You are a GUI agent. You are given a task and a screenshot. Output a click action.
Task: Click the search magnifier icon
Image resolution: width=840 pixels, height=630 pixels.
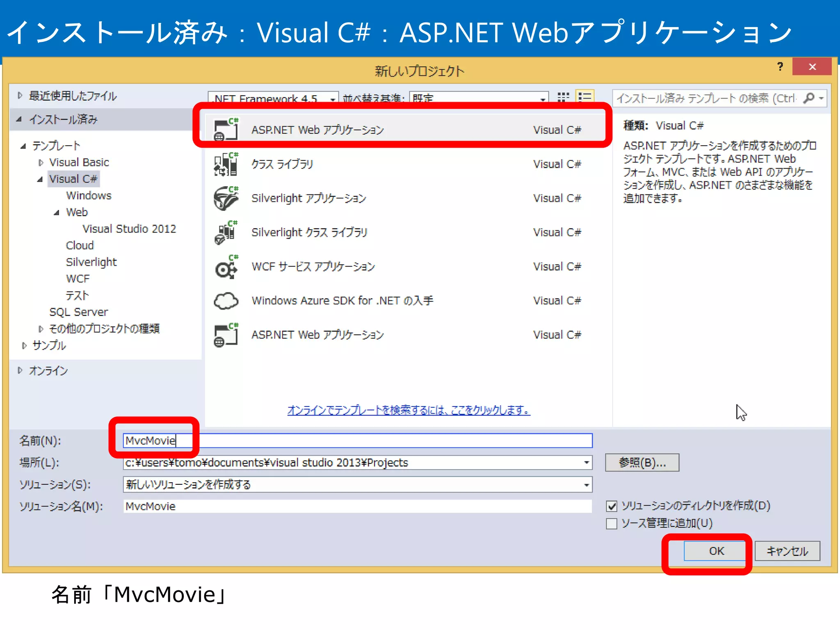[809, 98]
